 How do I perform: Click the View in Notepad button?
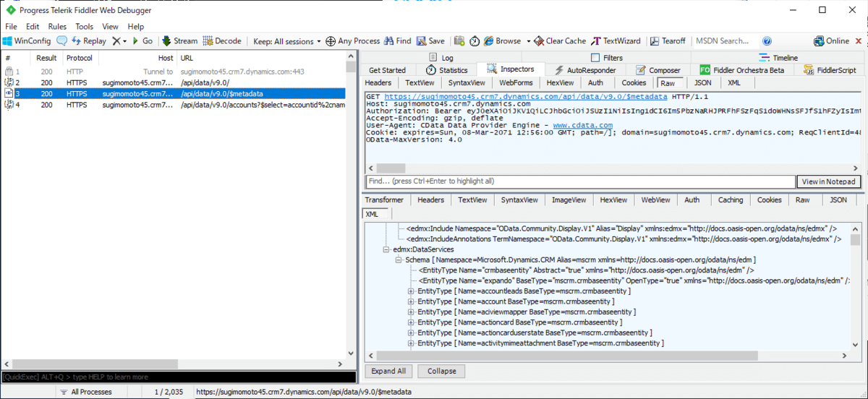pos(829,181)
